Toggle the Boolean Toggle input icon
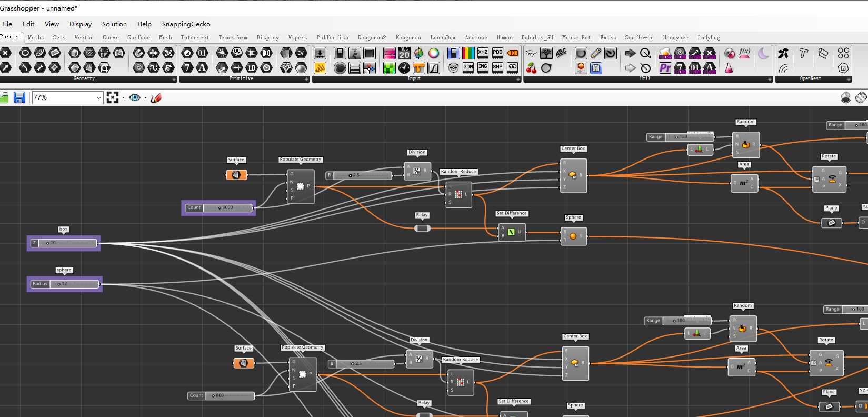868x417 pixels. [x=340, y=53]
